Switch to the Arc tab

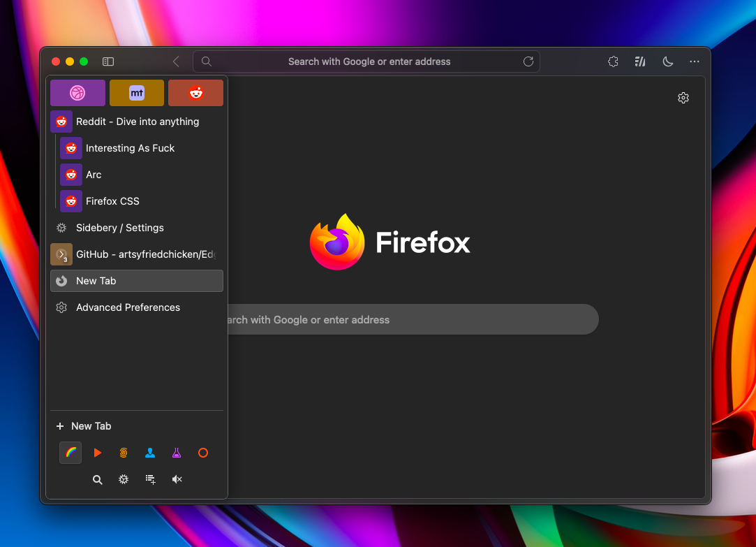click(142, 175)
